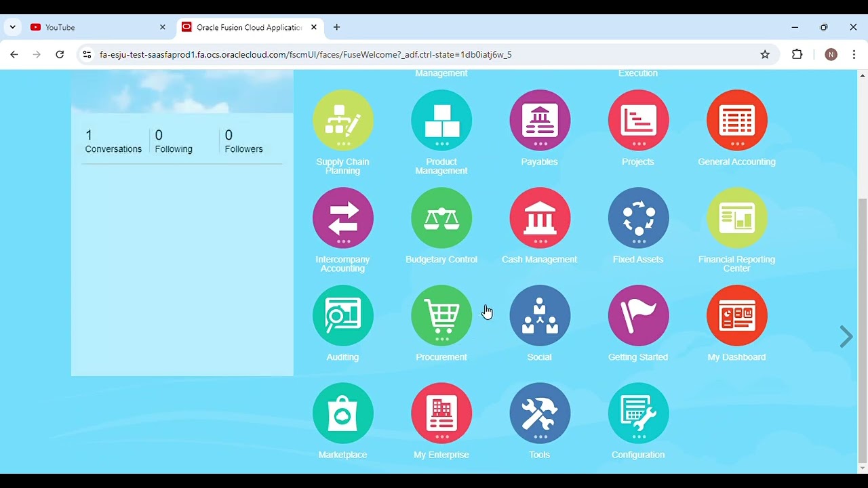Go back to previous page
Image resolution: width=868 pixels, height=488 pixels.
click(x=14, y=54)
